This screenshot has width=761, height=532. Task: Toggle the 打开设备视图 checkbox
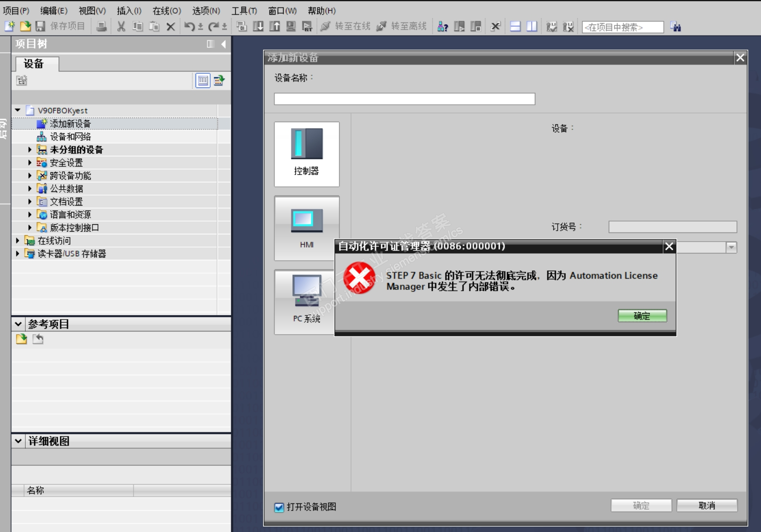click(x=279, y=507)
